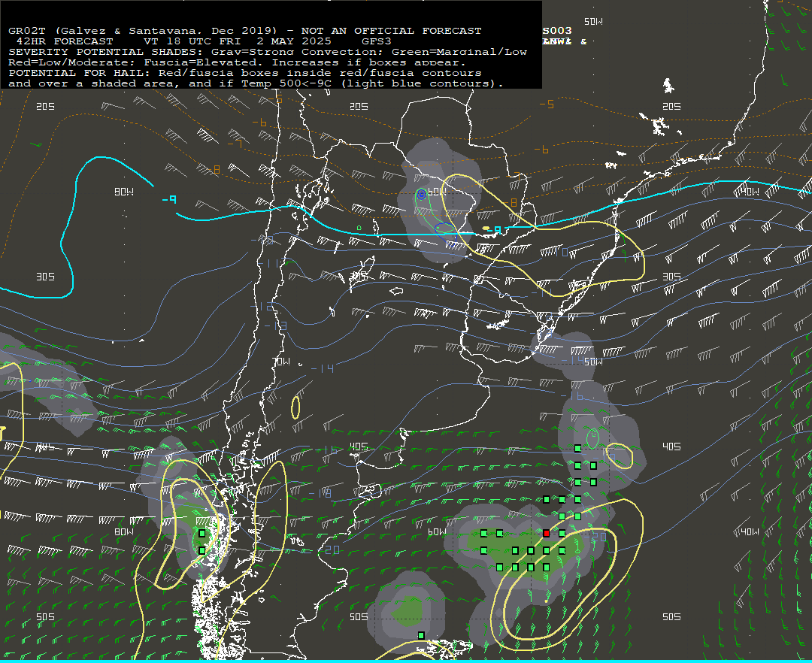
Task: Click the small yellow oval contour in central Chile
Action: [295, 407]
